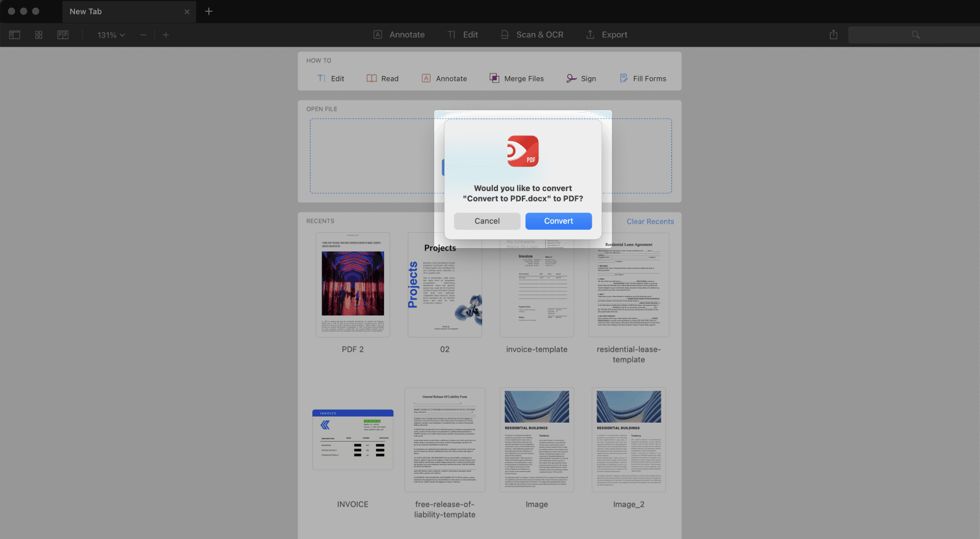Click the Fill Forms icon

coord(624,78)
